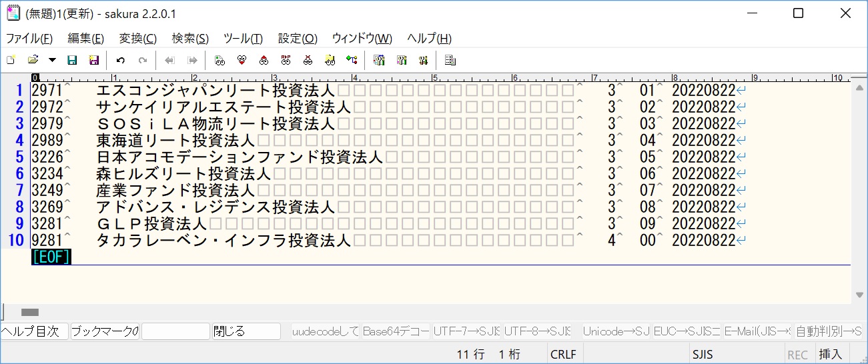This screenshot has height=364, width=868.
Task: Jump back to previous position icon
Action: pyautogui.click(x=169, y=60)
